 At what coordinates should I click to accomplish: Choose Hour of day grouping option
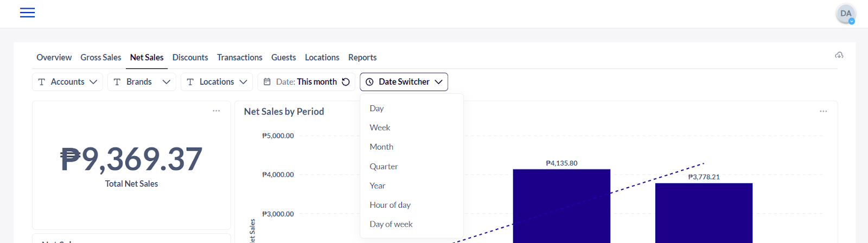[390, 205]
